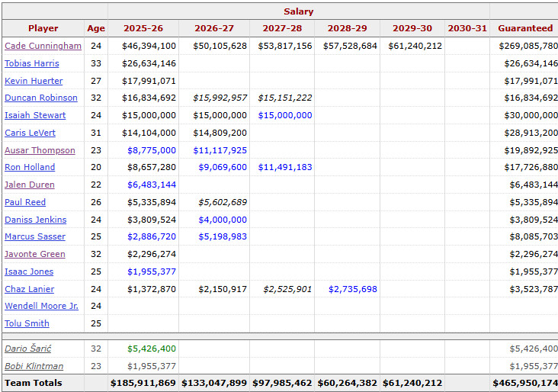This screenshot has width=558, height=392.
Task: Select the Isaiah Stewart link
Action: pyautogui.click(x=35, y=115)
